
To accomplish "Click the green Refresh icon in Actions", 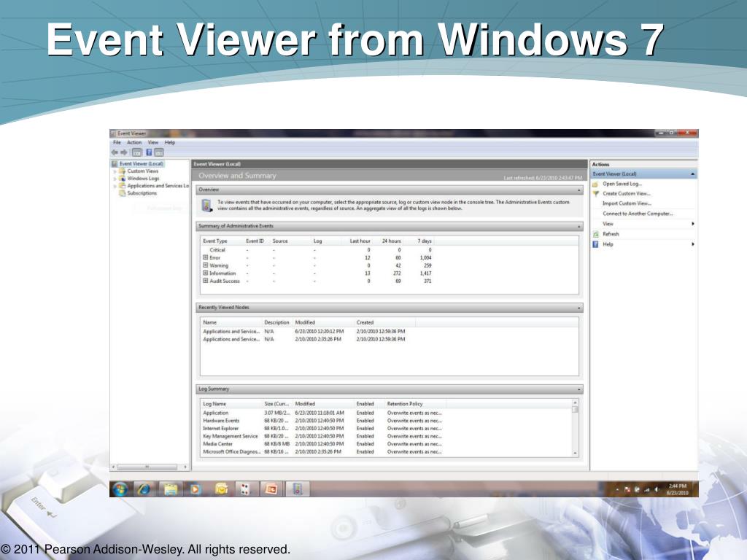I will tap(595, 234).
